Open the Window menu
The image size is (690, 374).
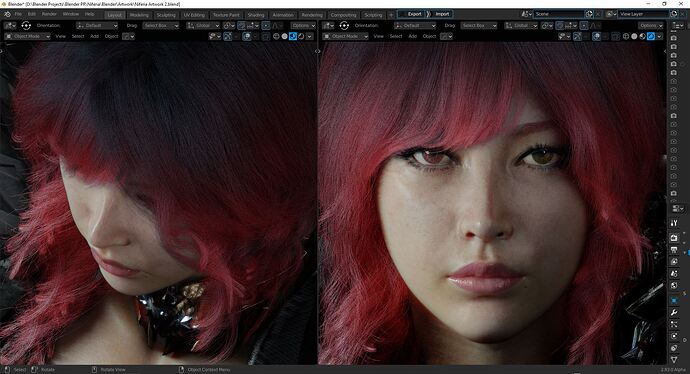coord(70,14)
